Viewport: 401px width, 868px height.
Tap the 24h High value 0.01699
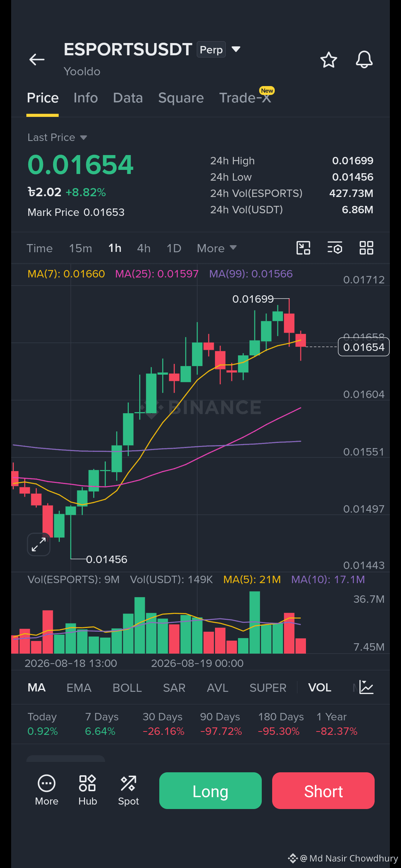(353, 161)
